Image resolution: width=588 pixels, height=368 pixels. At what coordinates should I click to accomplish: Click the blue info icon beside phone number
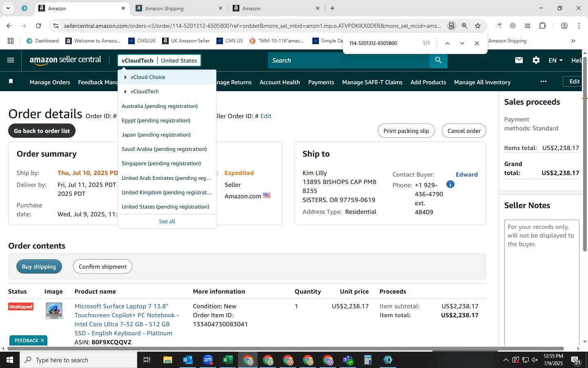[x=450, y=184]
